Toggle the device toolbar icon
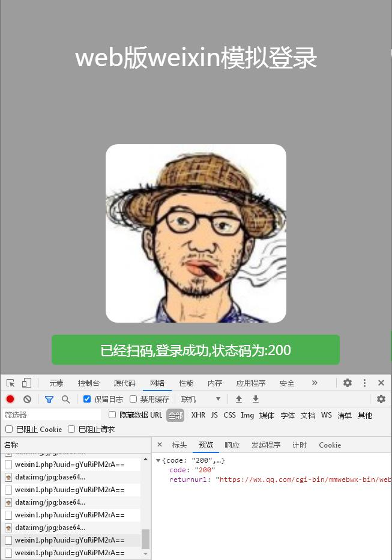This screenshot has height=560, width=392. [x=27, y=383]
